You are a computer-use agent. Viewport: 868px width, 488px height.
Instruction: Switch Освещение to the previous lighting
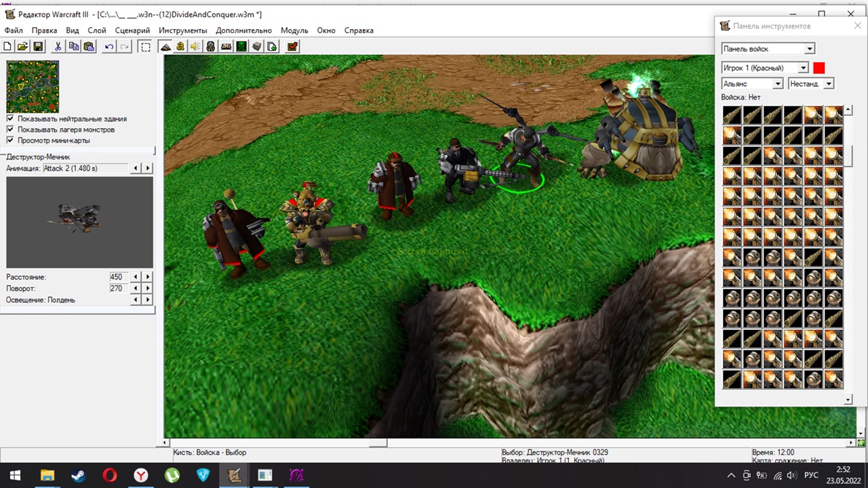(x=136, y=300)
